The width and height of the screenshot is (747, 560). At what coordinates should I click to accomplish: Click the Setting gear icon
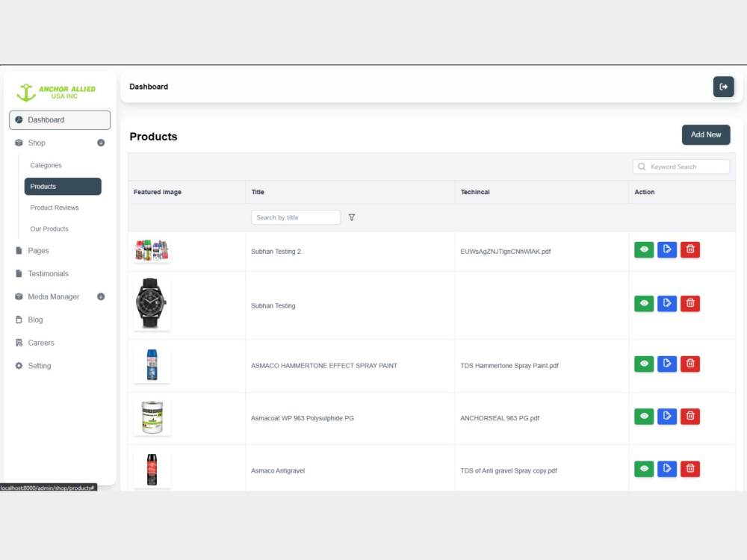point(19,366)
